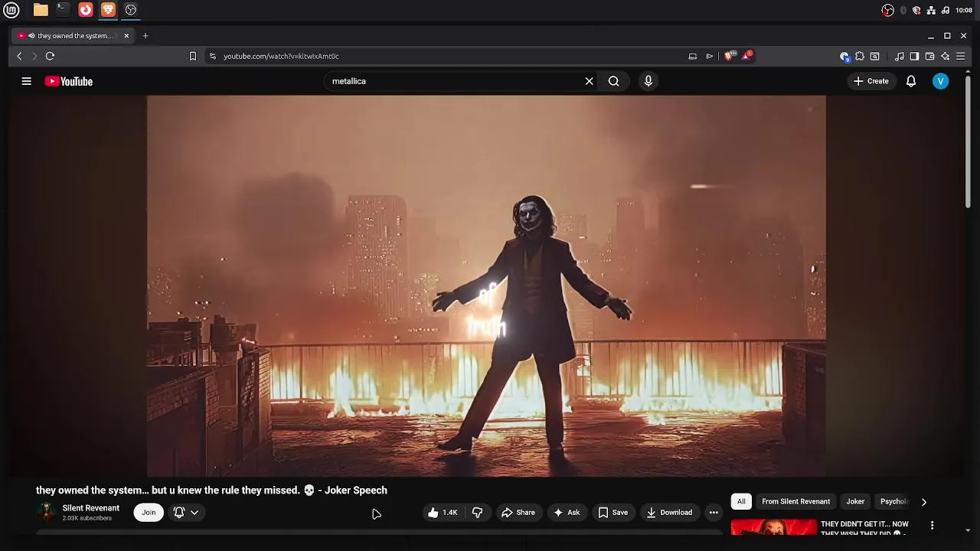This screenshot has height=551, width=980.
Task: Open a new browser tab
Action: (x=145, y=35)
